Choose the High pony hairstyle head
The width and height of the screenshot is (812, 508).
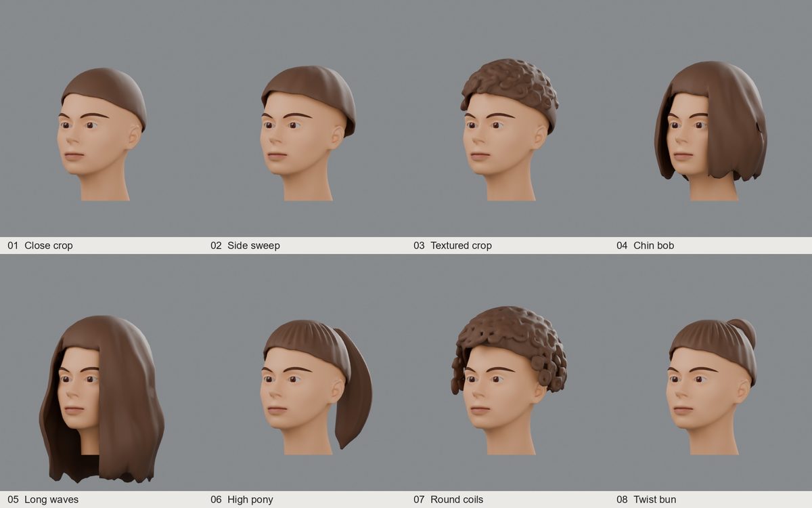(x=316, y=387)
